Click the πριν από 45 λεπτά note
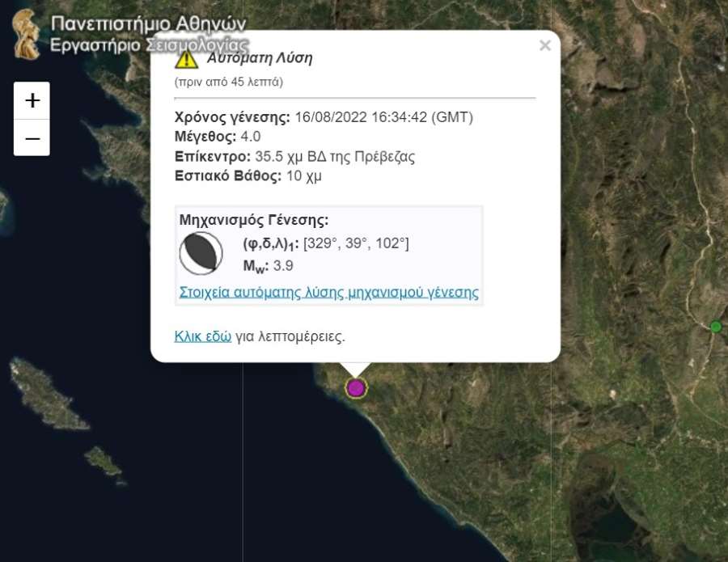This screenshot has width=728, height=562. click(x=229, y=82)
